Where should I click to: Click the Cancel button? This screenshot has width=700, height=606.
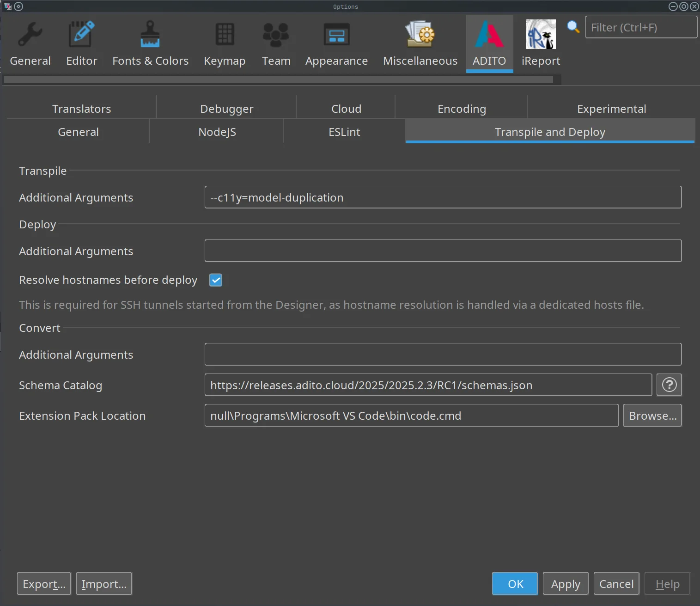tap(616, 584)
